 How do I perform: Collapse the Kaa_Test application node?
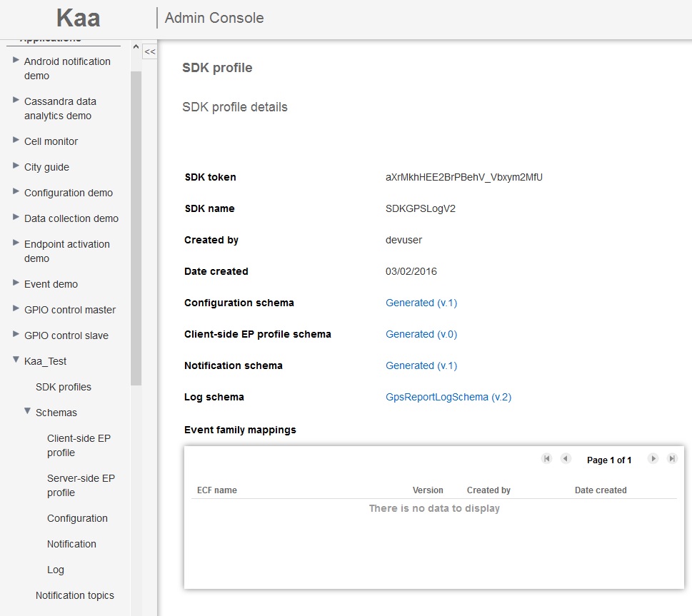click(16, 360)
